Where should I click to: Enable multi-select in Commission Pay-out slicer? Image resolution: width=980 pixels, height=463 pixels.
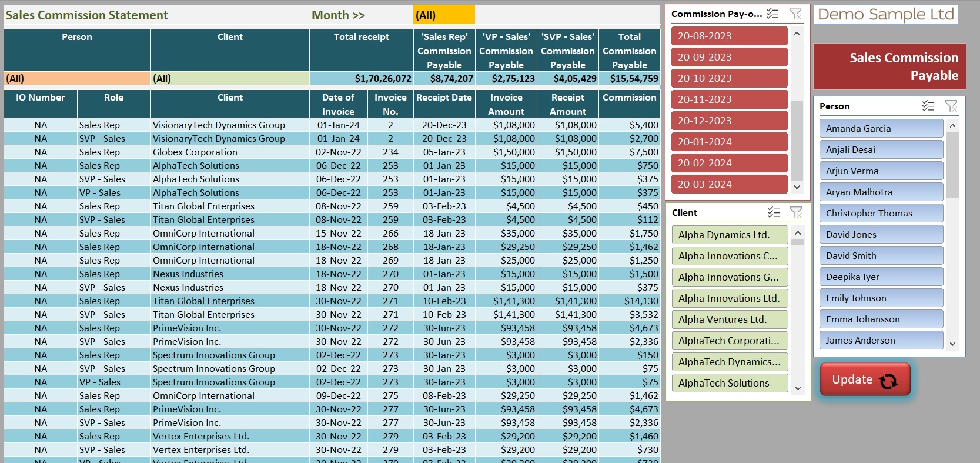(772, 14)
